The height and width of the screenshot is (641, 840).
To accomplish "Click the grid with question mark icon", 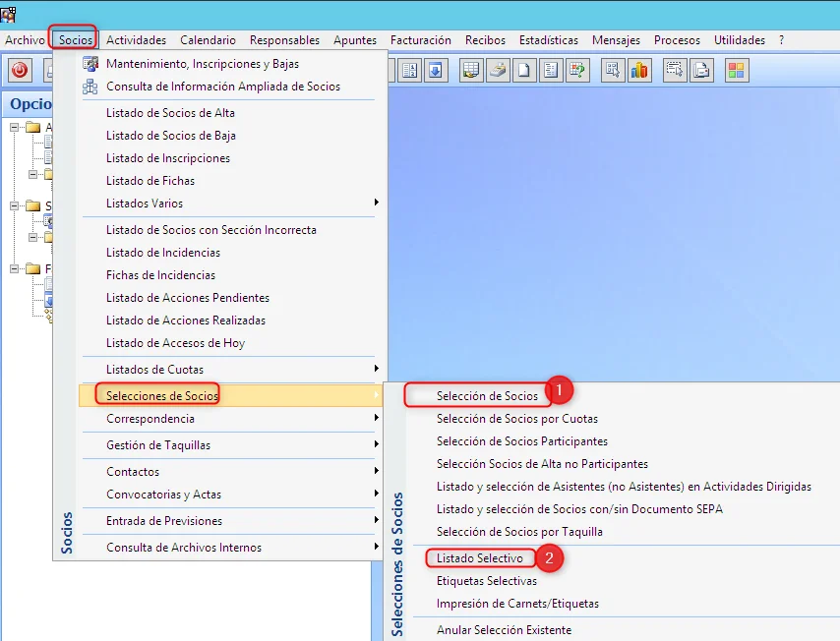I will (x=577, y=70).
